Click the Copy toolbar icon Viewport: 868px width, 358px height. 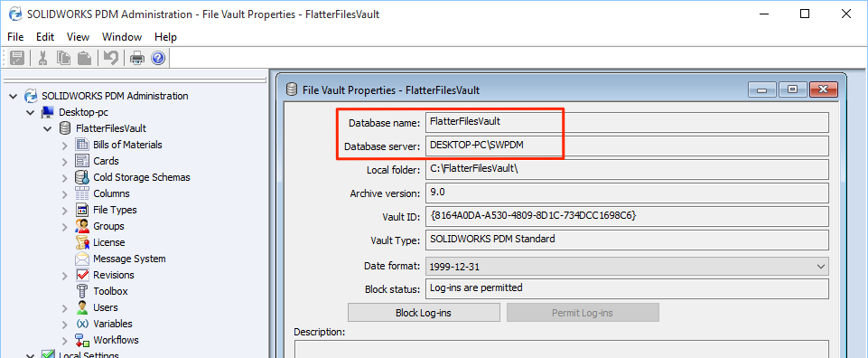pyautogui.click(x=63, y=58)
